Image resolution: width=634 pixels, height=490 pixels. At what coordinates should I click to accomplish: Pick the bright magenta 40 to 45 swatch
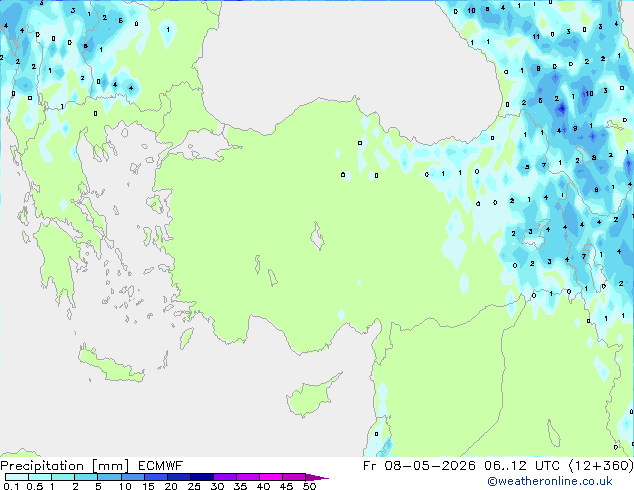tap(271, 477)
